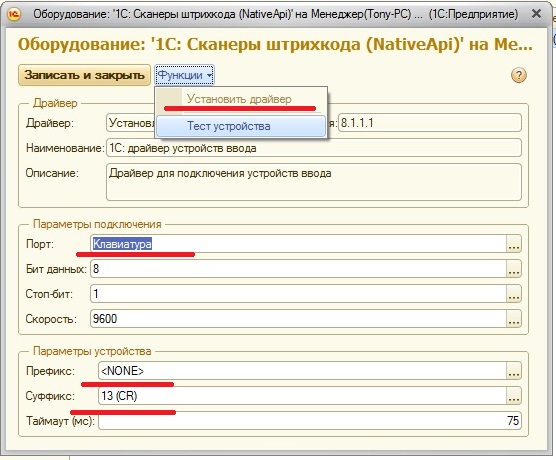This screenshot has height=460, width=556.
Task: Open suffix ellipsis selection button
Action: pyautogui.click(x=514, y=396)
